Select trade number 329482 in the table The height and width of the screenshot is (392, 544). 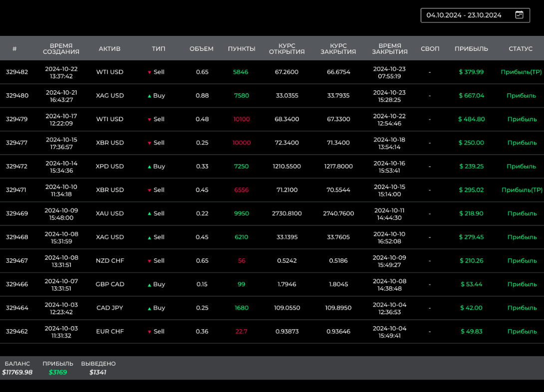coord(17,72)
